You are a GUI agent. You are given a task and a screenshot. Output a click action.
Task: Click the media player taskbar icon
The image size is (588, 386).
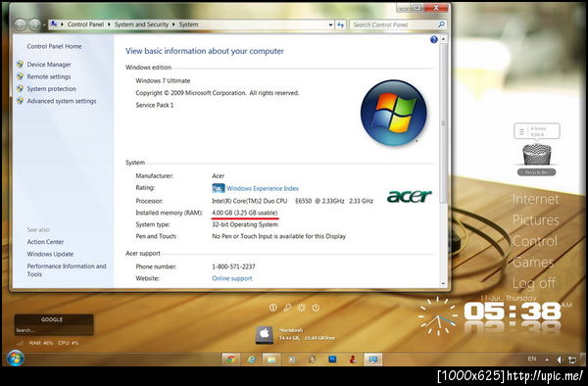pos(291,360)
